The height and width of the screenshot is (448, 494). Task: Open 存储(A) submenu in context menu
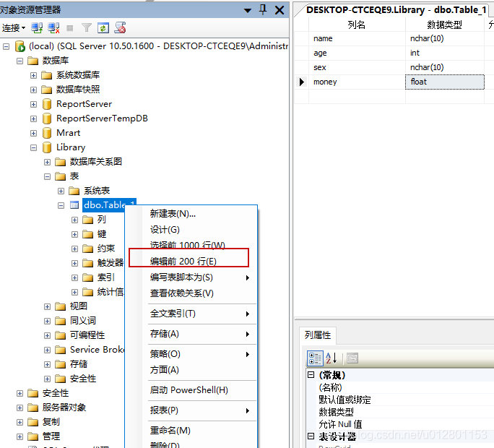(x=191, y=334)
